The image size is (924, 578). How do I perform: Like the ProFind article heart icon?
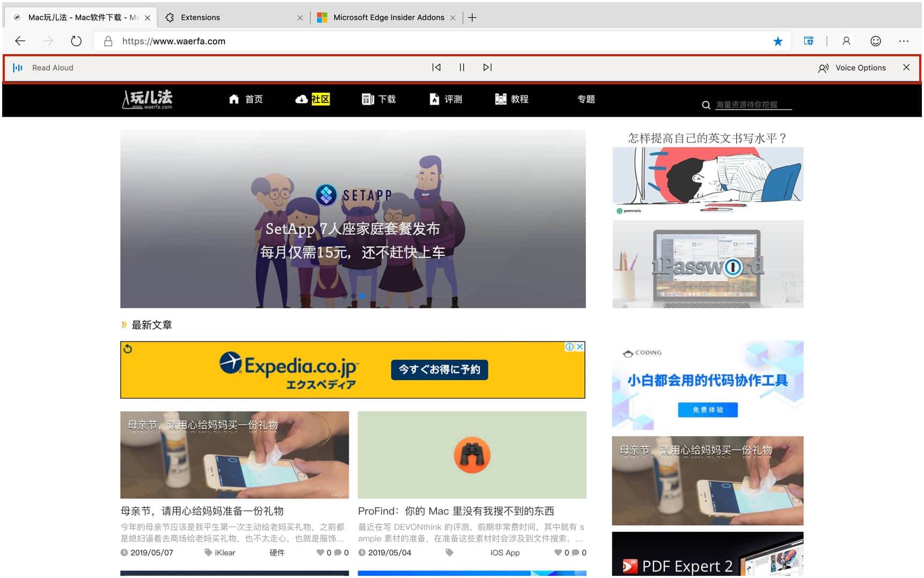(x=558, y=553)
